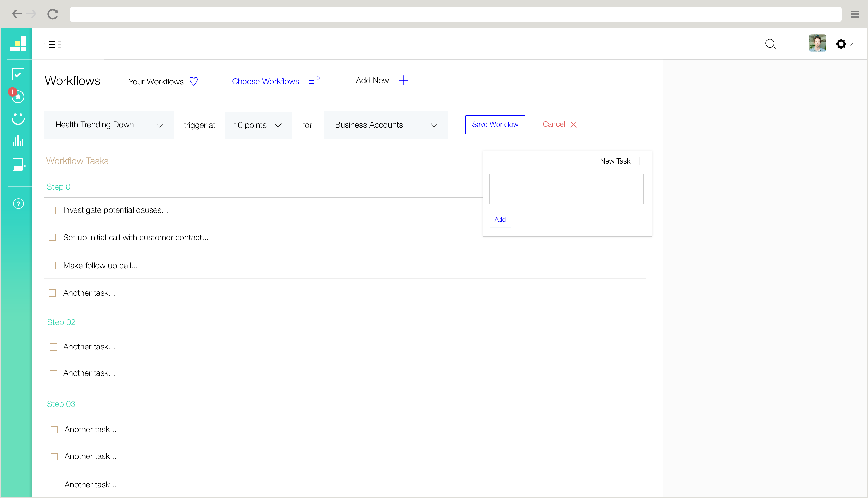The image size is (868, 498).
Task: Expand the chevron next to settings gear
Action: tap(851, 44)
